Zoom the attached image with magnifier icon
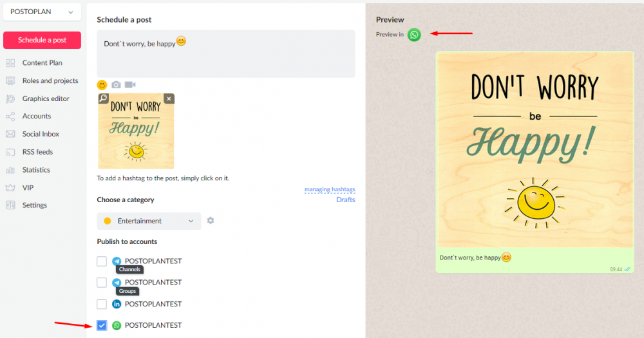Image resolution: width=644 pixels, height=338 pixels. click(x=103, y=98)
